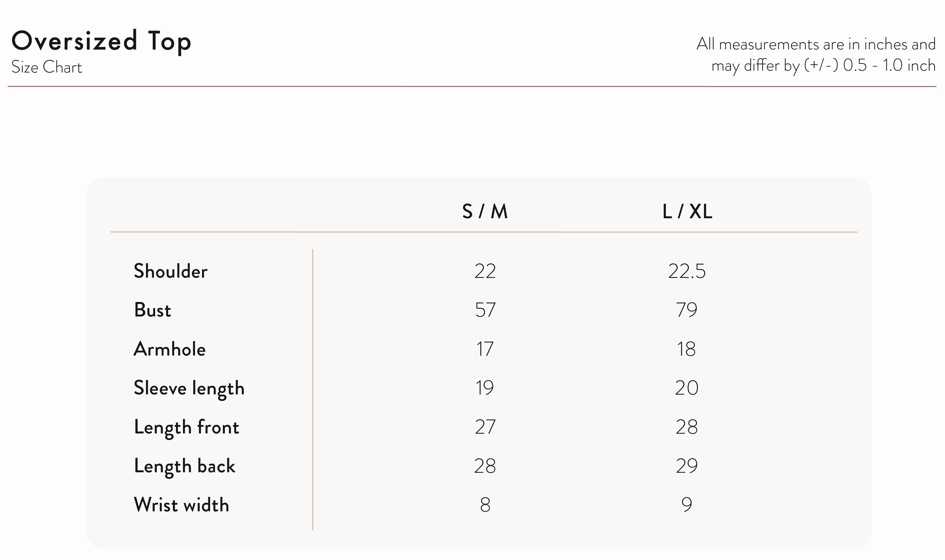This screenshot has width=945, height=560.
Task: Click the Sleeve length value 20
Action: pos(687,388)
